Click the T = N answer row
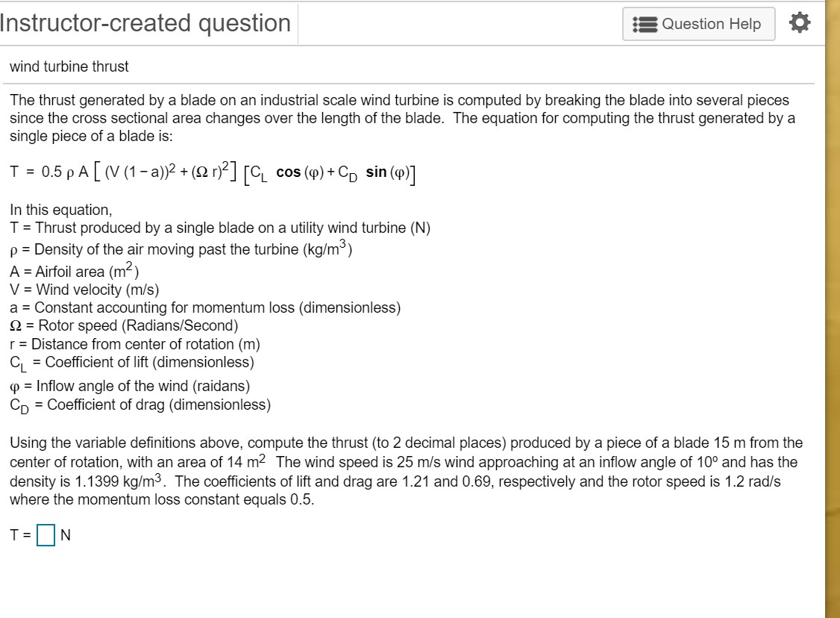The width and height of the screenshot is (840, 618). (39, 534)
